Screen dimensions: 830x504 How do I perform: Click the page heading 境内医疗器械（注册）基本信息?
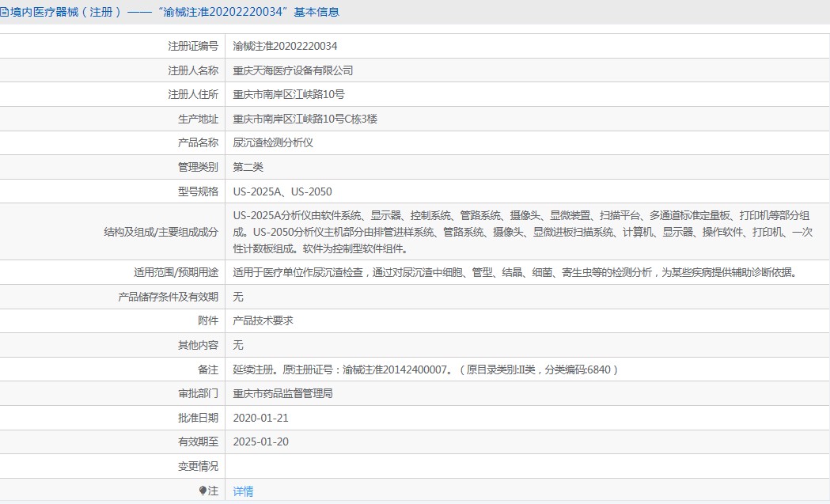175,12
